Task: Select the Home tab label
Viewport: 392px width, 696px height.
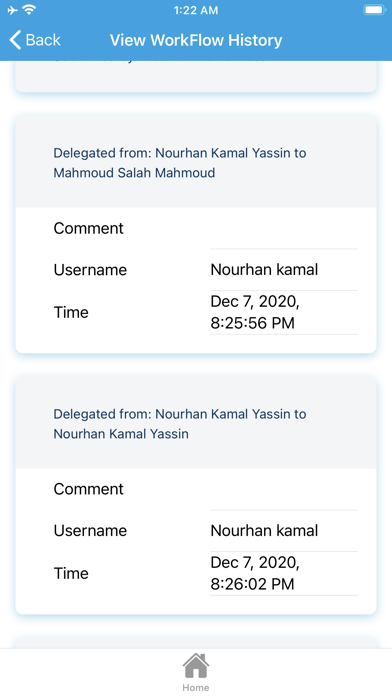Action: (196, 688)
